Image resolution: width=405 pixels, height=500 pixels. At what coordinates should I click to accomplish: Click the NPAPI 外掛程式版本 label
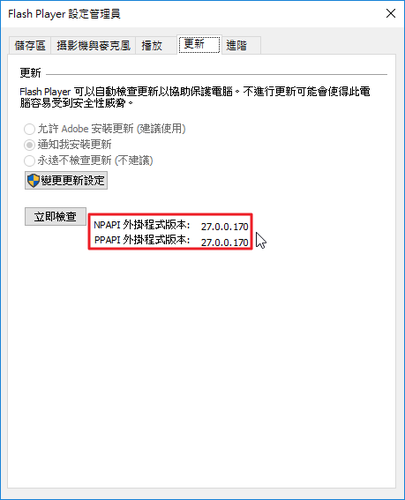point(142,225)
